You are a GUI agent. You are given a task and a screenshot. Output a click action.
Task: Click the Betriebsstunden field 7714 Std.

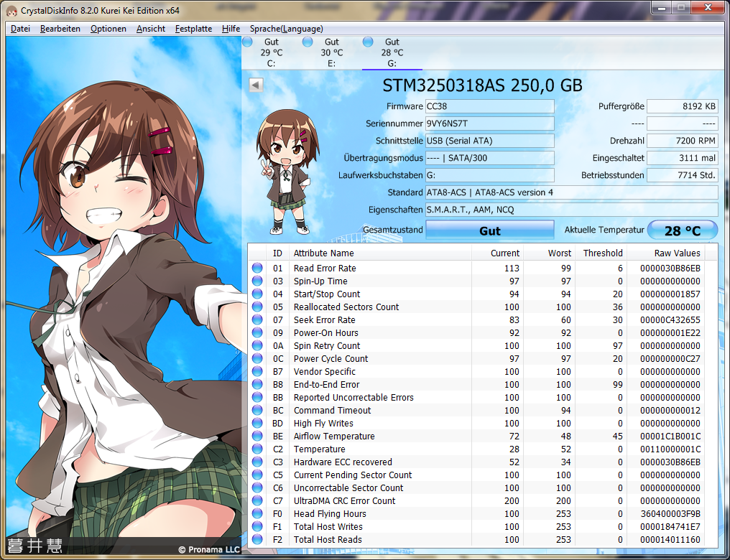pos(683,175)
